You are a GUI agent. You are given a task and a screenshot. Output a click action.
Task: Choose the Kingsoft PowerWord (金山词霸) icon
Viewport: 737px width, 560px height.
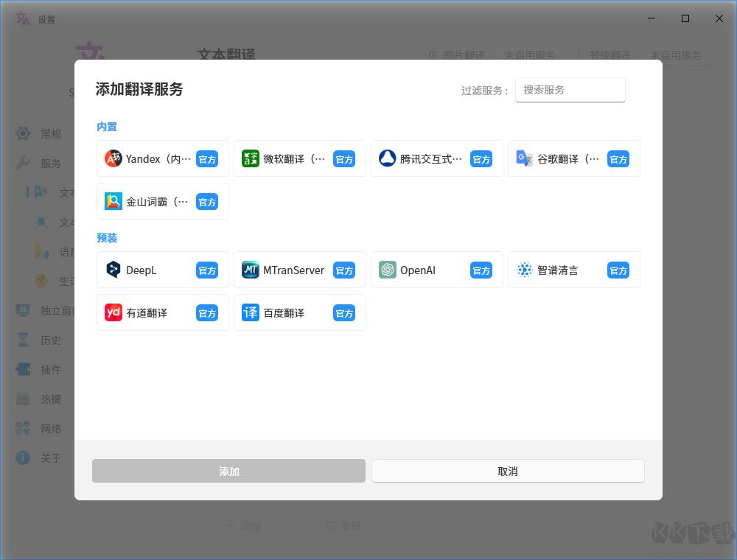pyautogui.click(x=113, y=202)
